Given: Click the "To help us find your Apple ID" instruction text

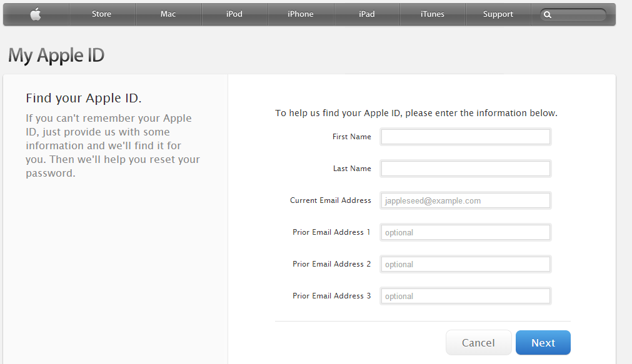Looking at the screenshot, I should [x=416, y=113].
